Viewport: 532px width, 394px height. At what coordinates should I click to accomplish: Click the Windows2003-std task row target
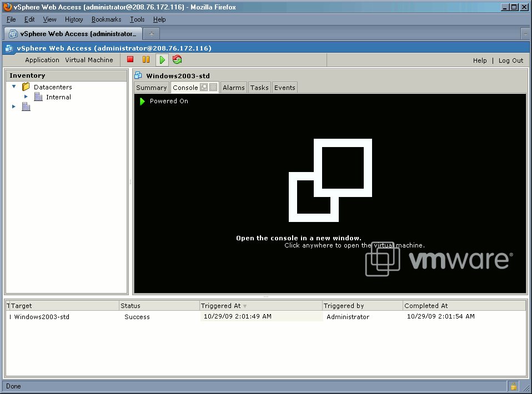[42, 317]
